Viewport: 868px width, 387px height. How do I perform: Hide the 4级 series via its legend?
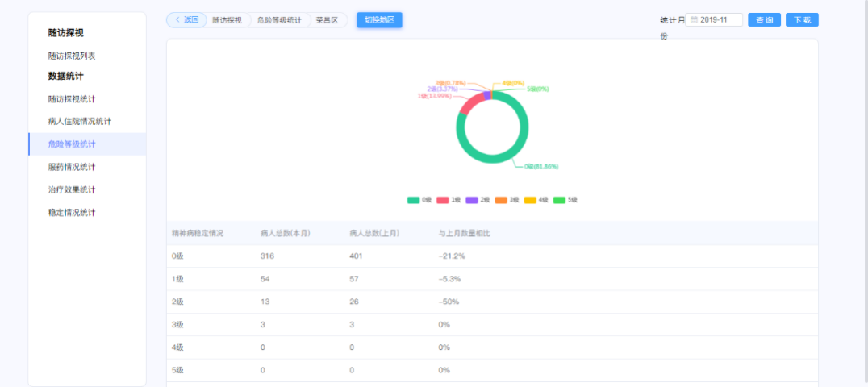(536, 199)
